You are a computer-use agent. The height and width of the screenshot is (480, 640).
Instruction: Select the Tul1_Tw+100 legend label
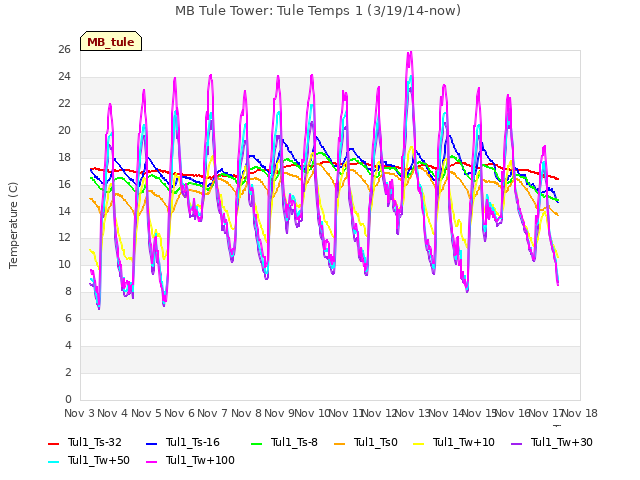click(x=200, y=460)
